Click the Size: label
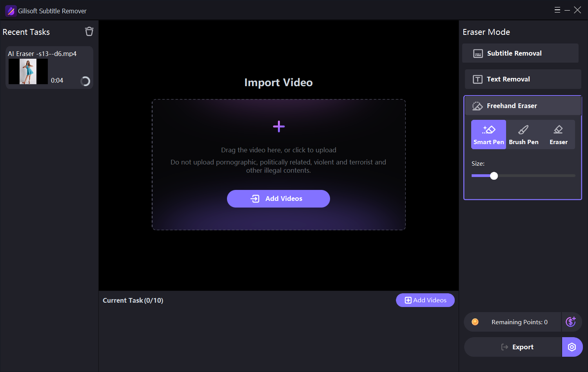 tap(478, 164)
